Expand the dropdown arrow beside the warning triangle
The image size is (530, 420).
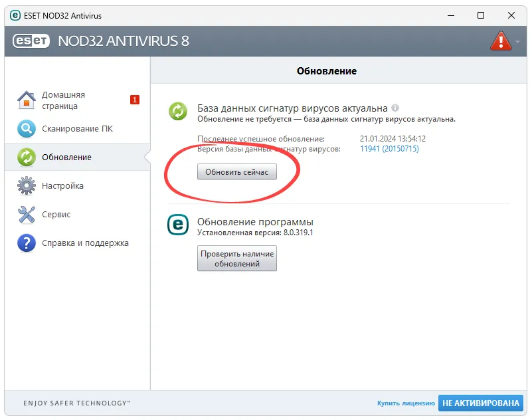click(x=517, y=42)
